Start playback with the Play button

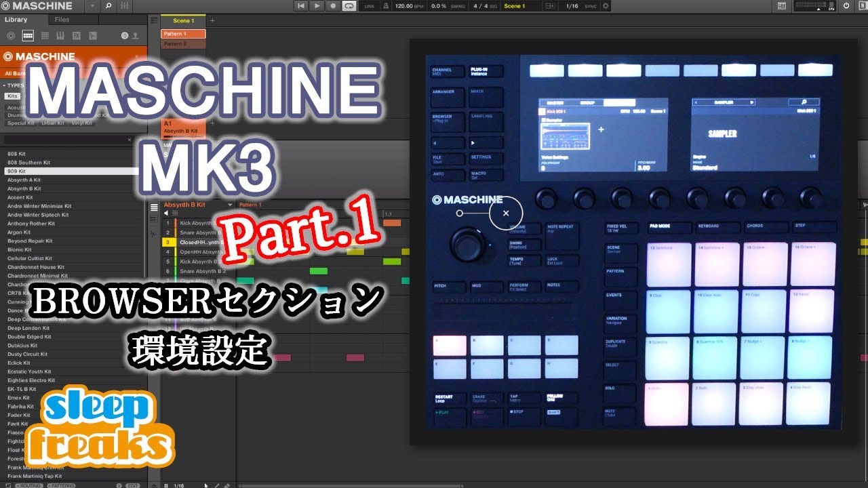point(317,6)
